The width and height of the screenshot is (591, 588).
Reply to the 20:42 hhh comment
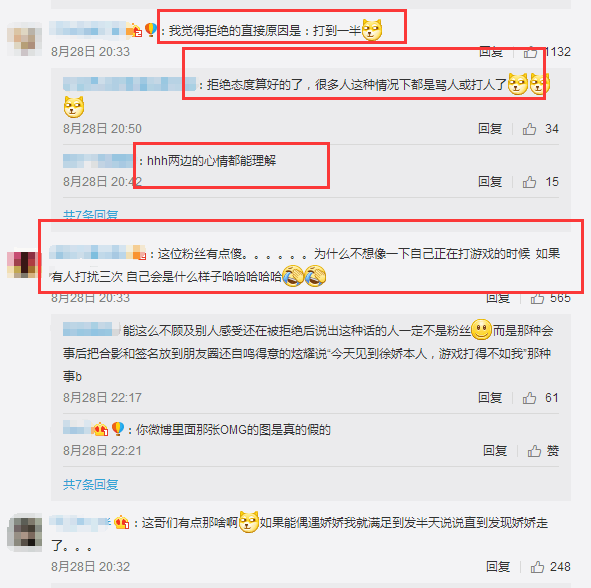490,182
